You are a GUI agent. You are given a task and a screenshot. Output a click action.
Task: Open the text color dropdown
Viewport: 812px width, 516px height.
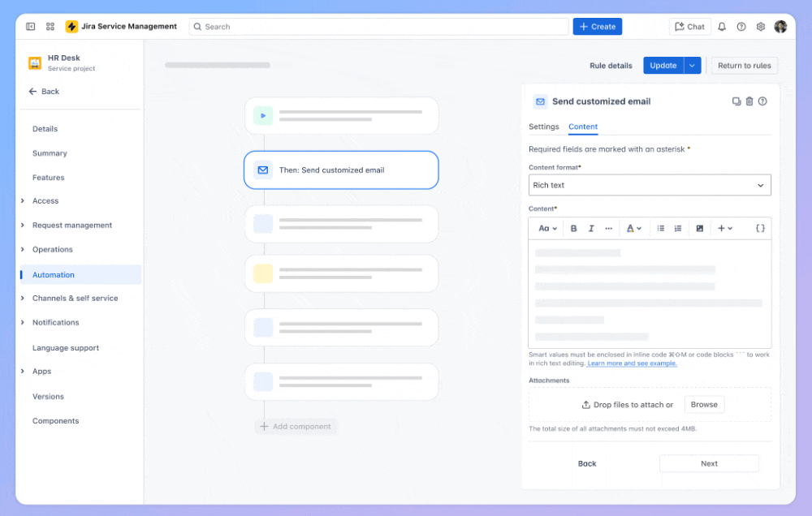click(x=634, y=228)
